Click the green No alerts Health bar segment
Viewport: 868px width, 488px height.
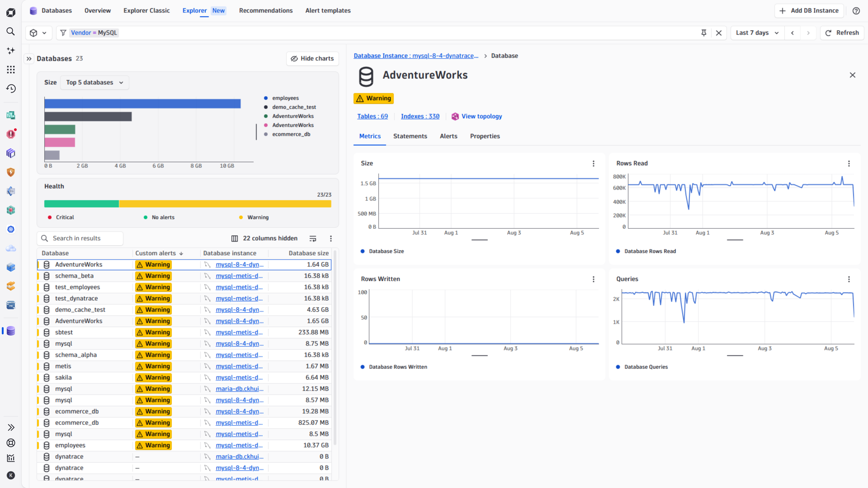(x=82, y=204)
